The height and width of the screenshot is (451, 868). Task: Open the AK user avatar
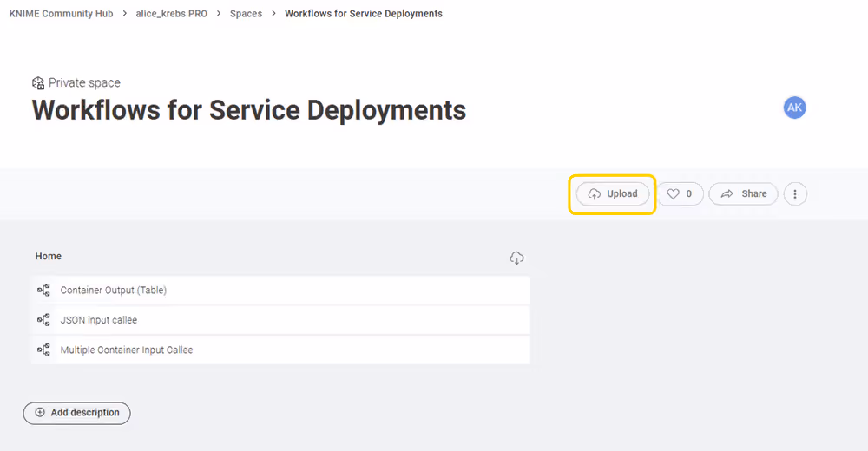tap(794, 108)
